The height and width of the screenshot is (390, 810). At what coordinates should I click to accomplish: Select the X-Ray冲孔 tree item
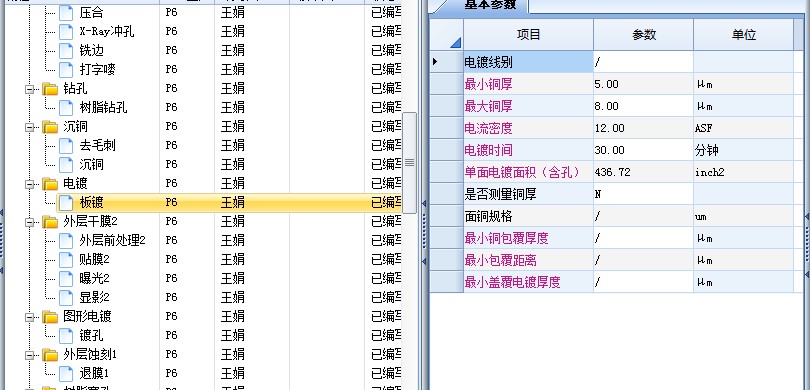pyautogui.click(x=107, y=32)
